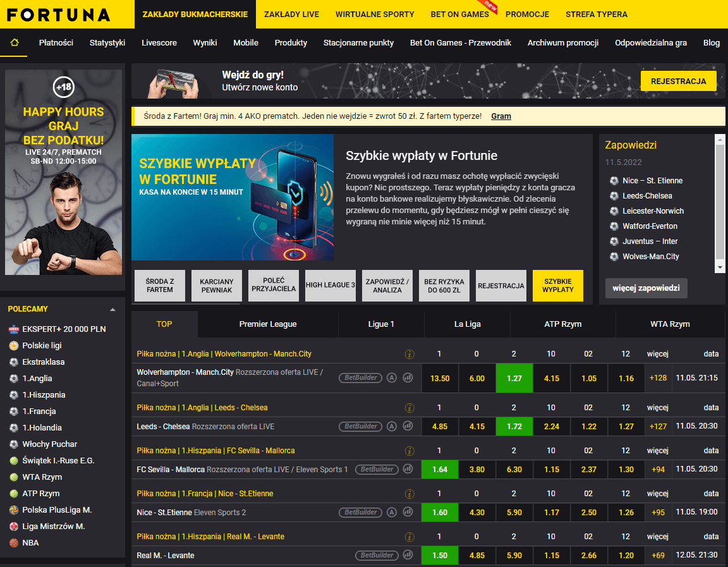
Task: Go to the home icon in secondary navigation
Action: pyautogui.click(x=15, y=42)
